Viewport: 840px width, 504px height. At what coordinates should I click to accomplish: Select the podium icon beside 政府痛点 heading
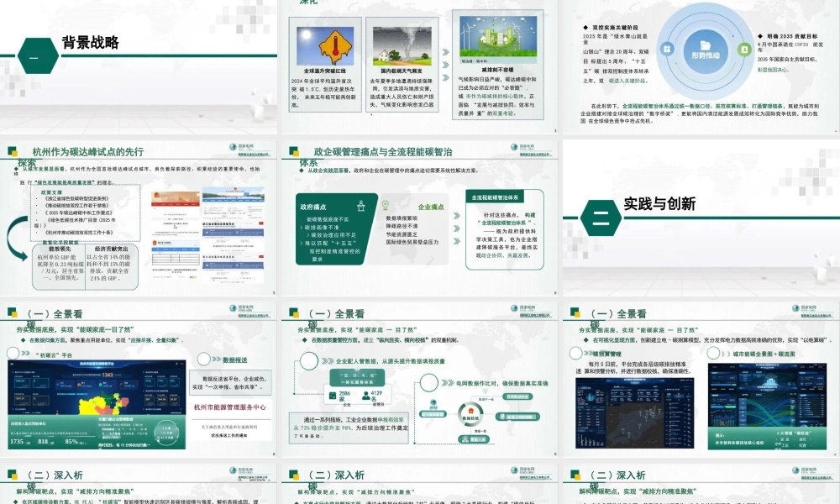tap(361, 206)
